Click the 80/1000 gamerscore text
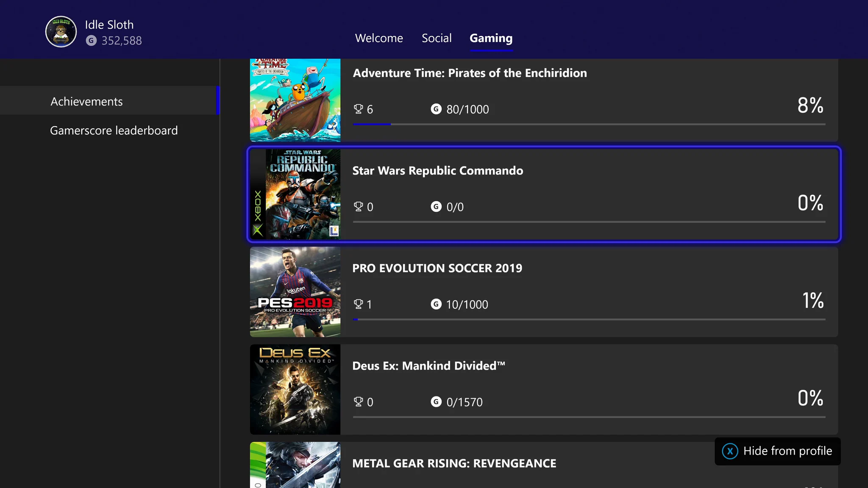Screen dimensions: 868x488 467,109
